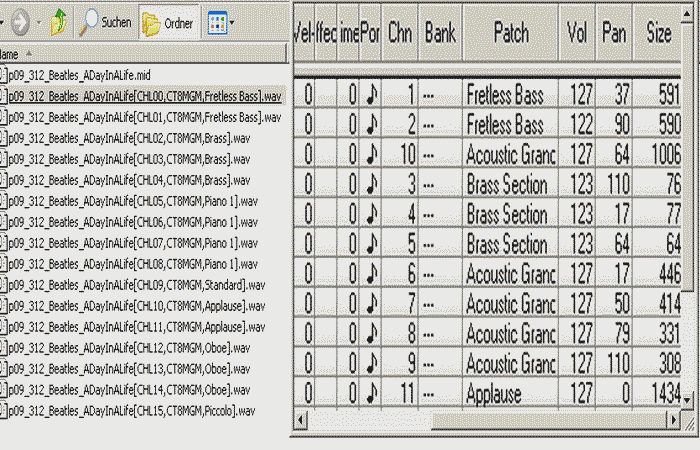700x450 pixels.
Task: Click the note icon in the channel 1 row
Action: [372, 95]
